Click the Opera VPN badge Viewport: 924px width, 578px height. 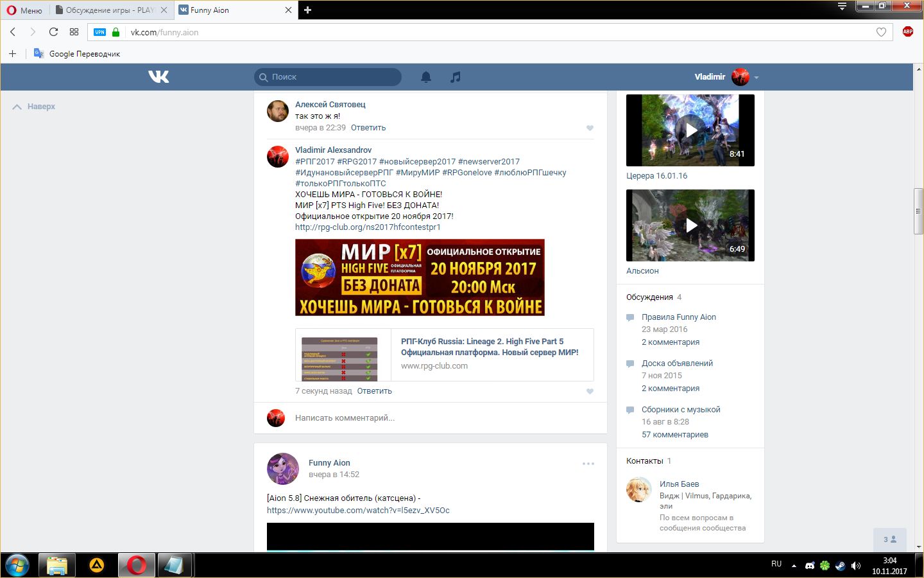point(99,32)
